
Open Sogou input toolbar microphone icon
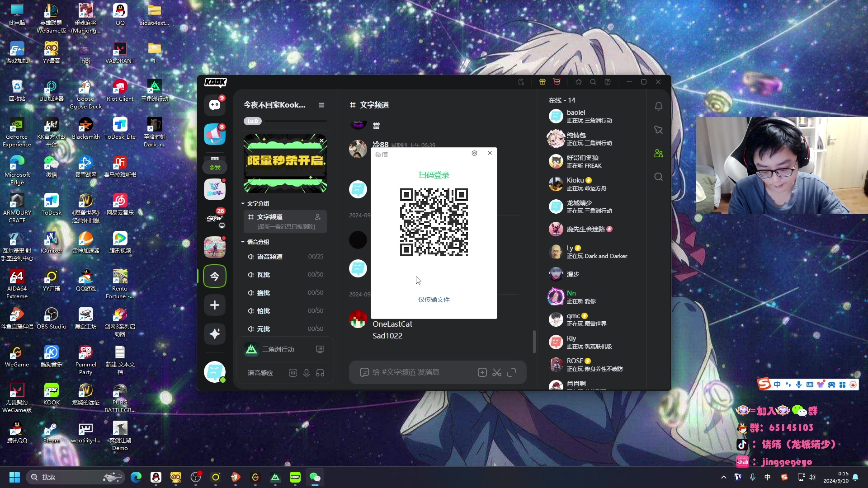(799, 385)
